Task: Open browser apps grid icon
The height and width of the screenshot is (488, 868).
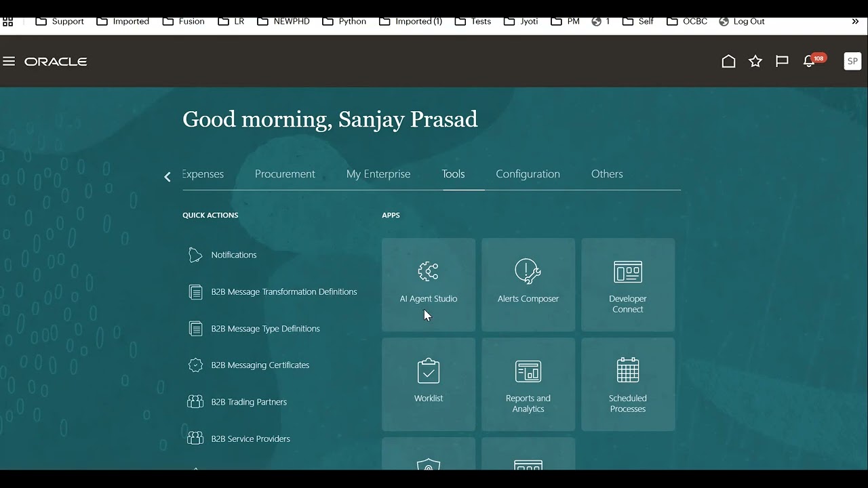Action: [x=8, y=22]
